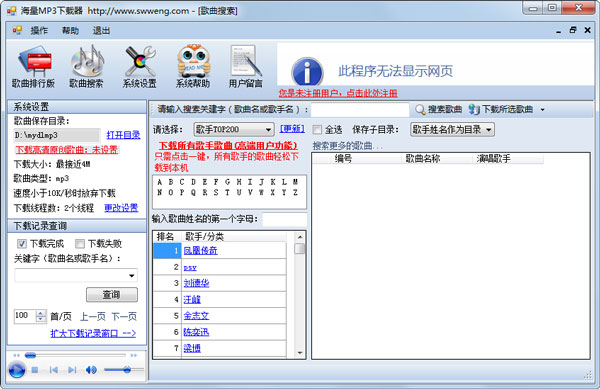Click the 下载高清原创歌曲 link

point(67,150)
